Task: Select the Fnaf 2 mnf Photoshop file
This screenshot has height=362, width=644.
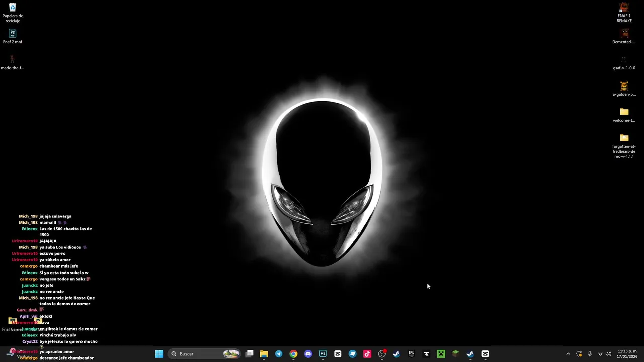Action: (13, 37)
